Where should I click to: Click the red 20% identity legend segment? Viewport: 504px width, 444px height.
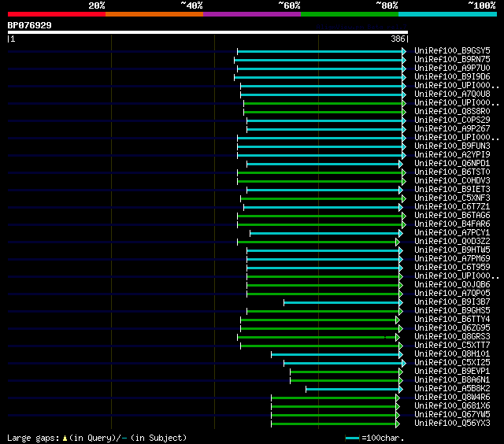(56, 14)
